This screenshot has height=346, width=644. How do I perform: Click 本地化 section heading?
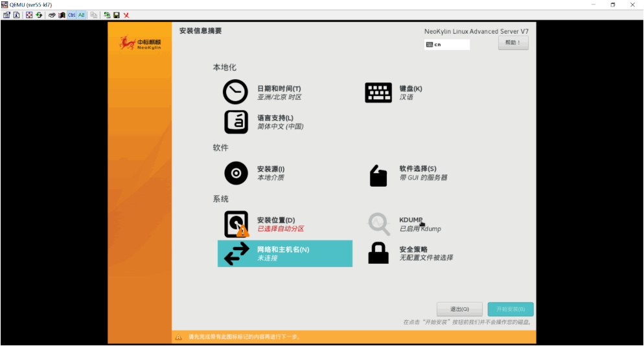tap(224, 67)
